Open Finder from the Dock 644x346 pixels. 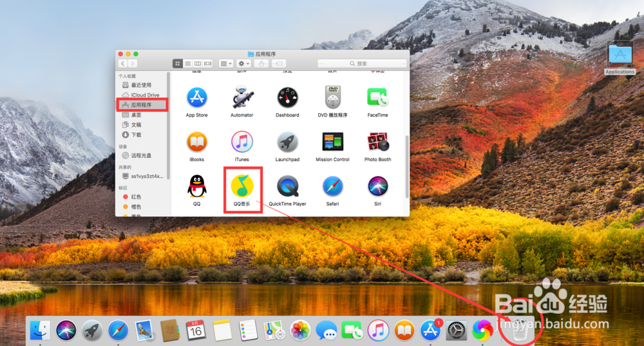(x=40, y=331)
